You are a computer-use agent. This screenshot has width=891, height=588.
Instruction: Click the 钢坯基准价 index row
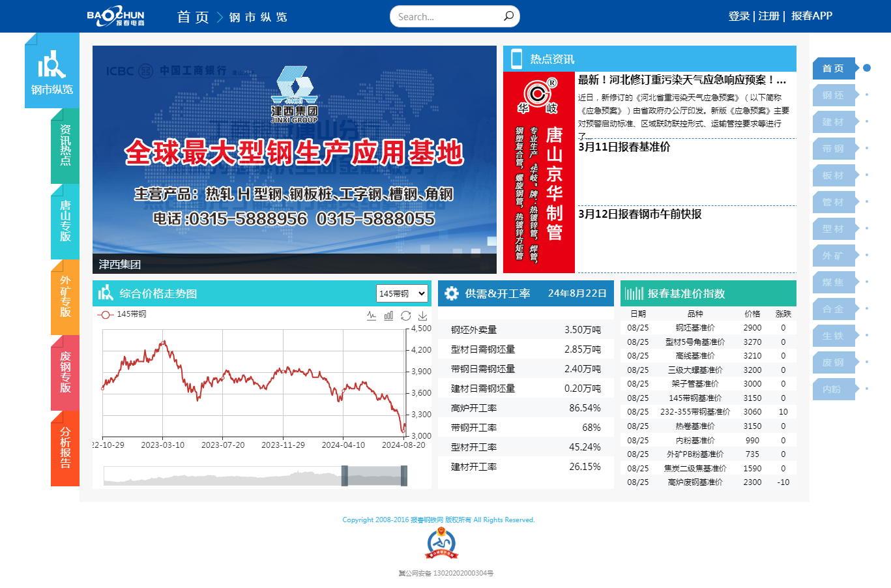(x=708, y=328)
